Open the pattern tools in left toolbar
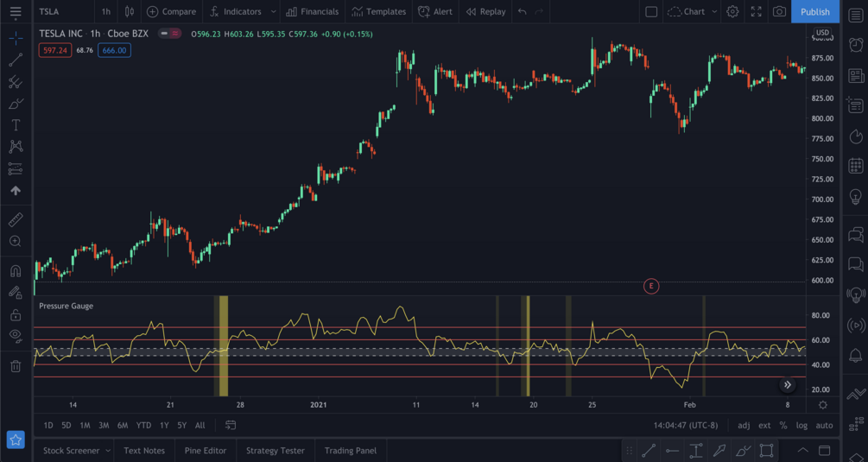868x462 pixels. (x=16, y=147)
